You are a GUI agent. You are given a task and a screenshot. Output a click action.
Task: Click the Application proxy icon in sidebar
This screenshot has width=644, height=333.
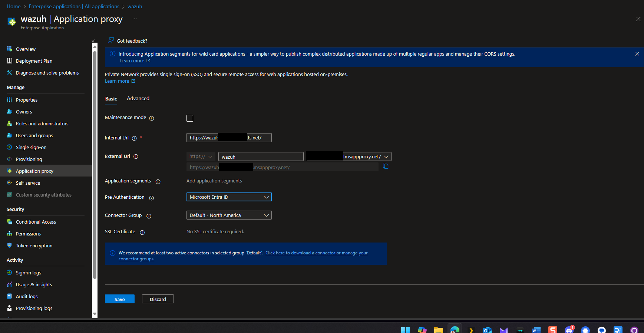[x=9, y=171]
